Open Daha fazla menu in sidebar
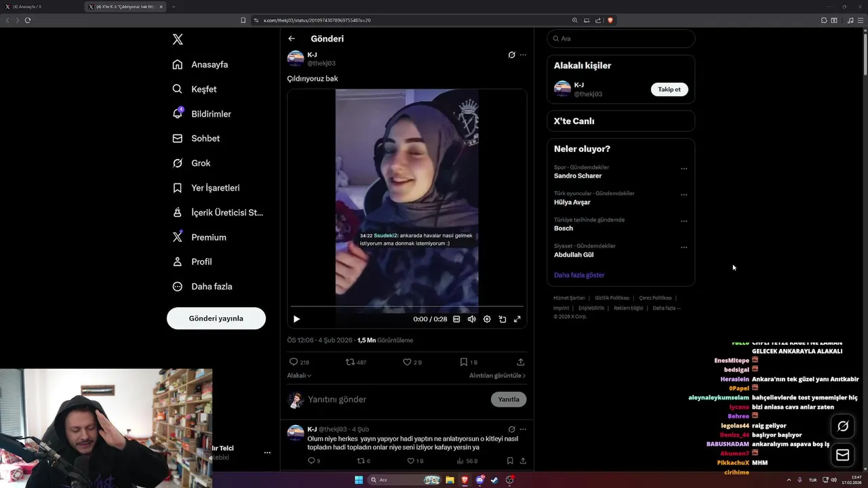Viewport: 868px width, 488px height. pos(203,286)
